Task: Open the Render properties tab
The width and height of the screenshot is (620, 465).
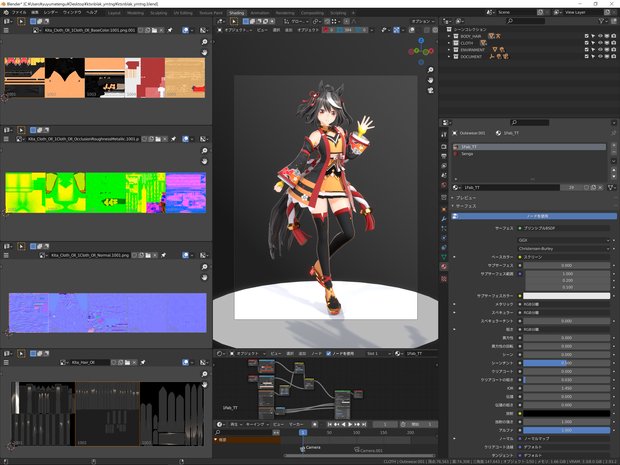Action: [x=444, y=147]
